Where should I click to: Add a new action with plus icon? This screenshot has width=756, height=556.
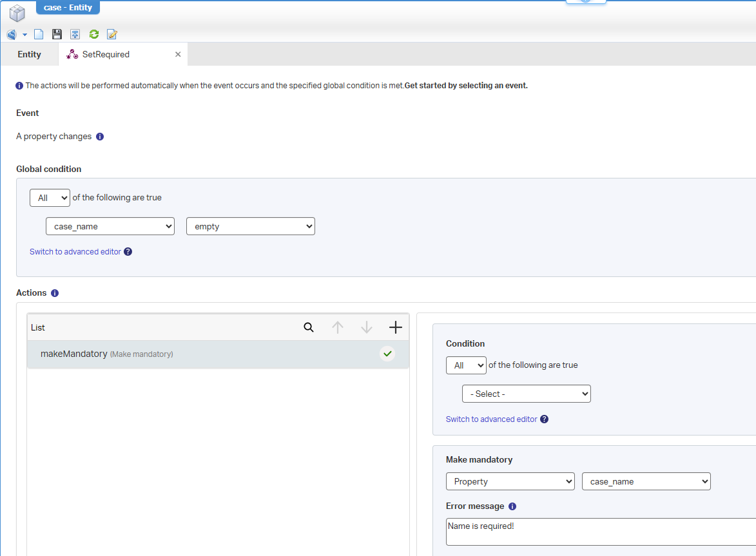click(395, 327)
